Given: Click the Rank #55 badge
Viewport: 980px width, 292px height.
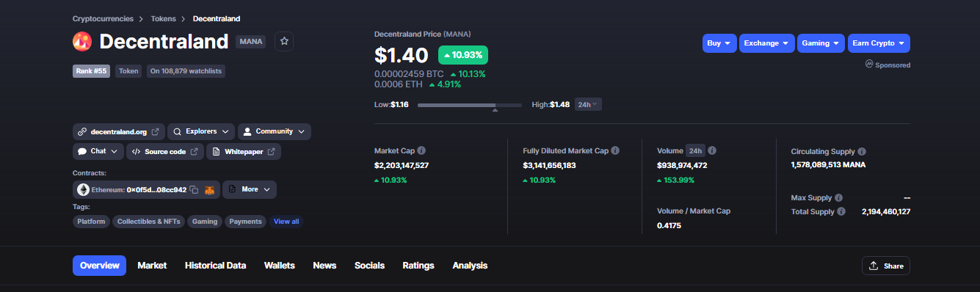Looking at the screenshot, I should click(91, 71).
